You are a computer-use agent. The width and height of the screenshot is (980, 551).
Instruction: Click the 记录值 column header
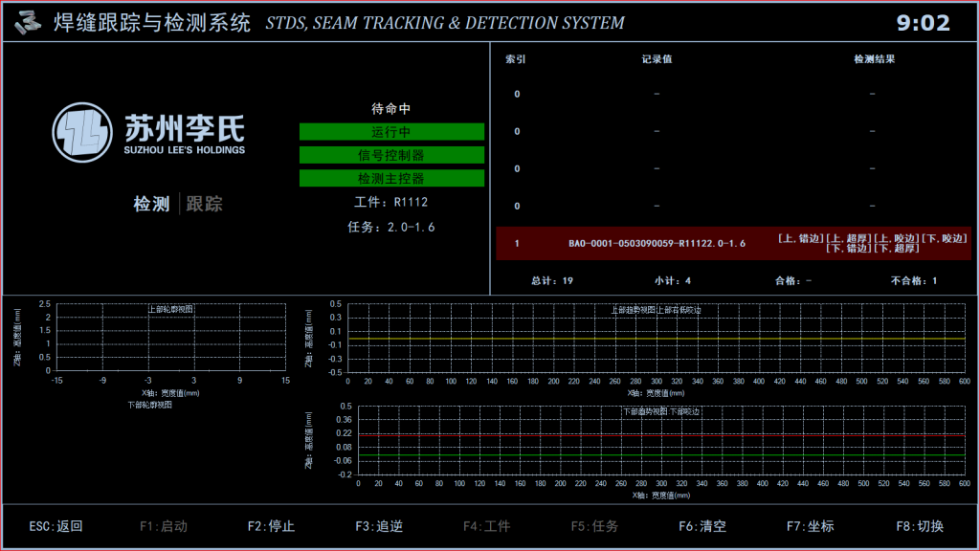click(x=657, y=59)
